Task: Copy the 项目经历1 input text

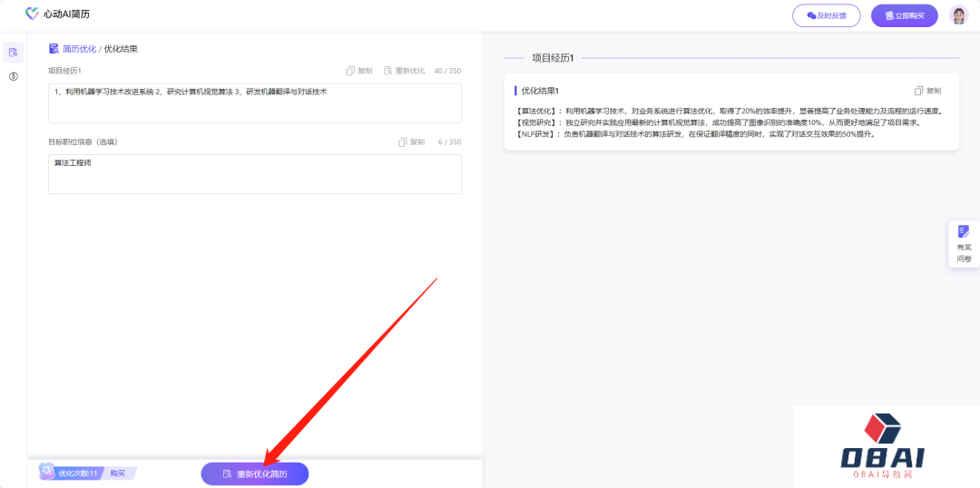Action: tap(359, 71)
